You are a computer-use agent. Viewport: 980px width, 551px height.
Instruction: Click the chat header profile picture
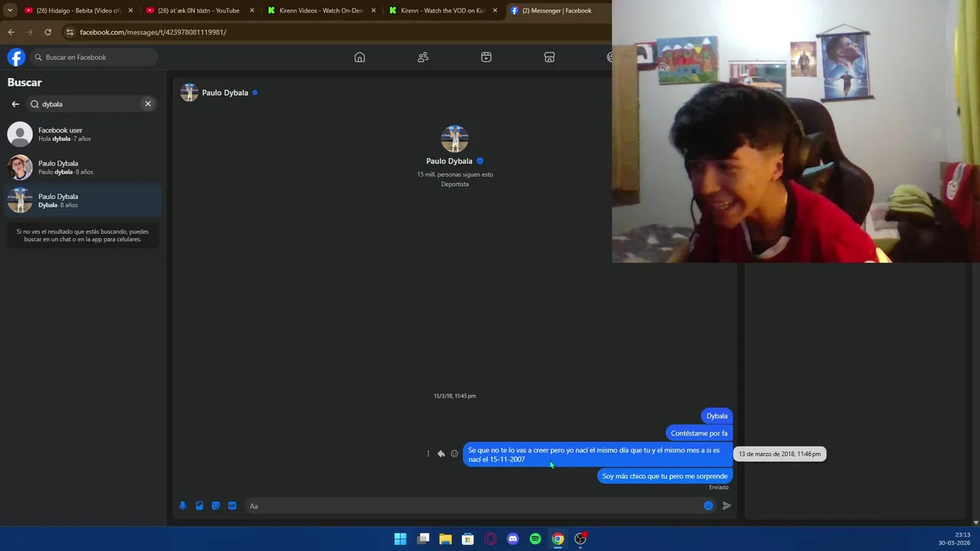(x=189, y=93)
